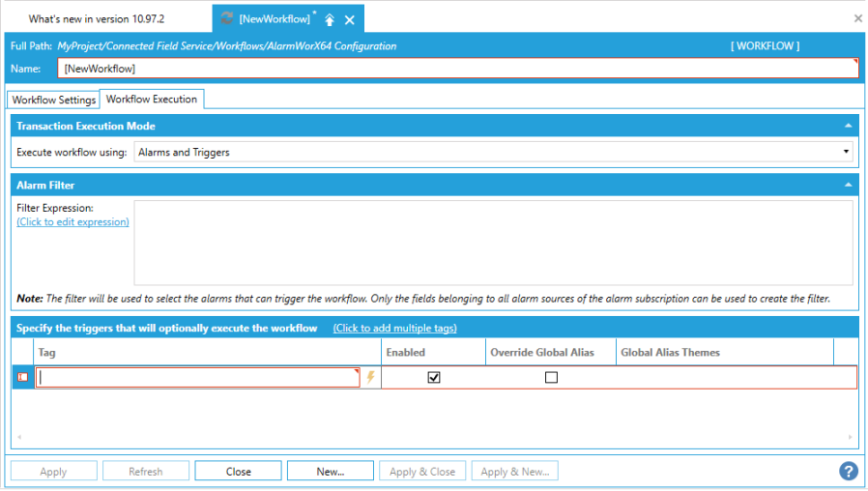This screenshot has width=868, height=491.
Task: Collapse the Transaction Execution Mode section
Action: pyautogui.click(x=848, y=126)
